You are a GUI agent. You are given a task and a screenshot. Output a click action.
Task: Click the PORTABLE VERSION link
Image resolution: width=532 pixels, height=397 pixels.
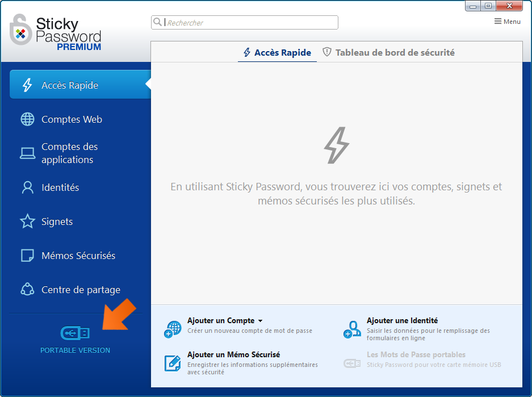coord(75,350)
